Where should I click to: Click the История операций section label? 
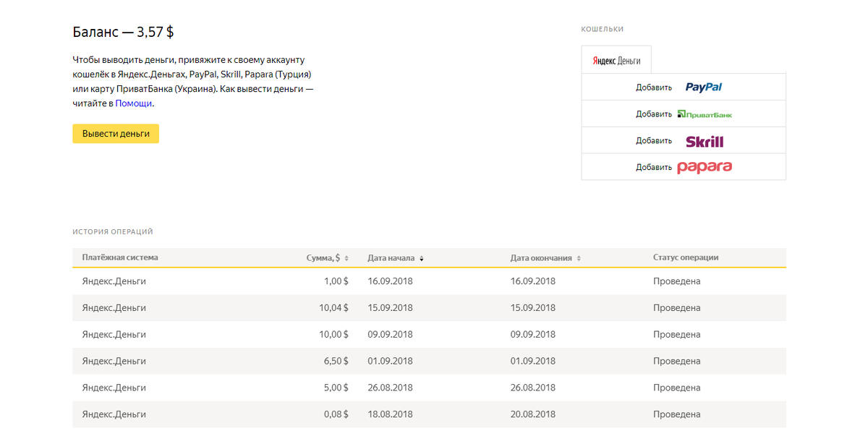coord(113,232)
